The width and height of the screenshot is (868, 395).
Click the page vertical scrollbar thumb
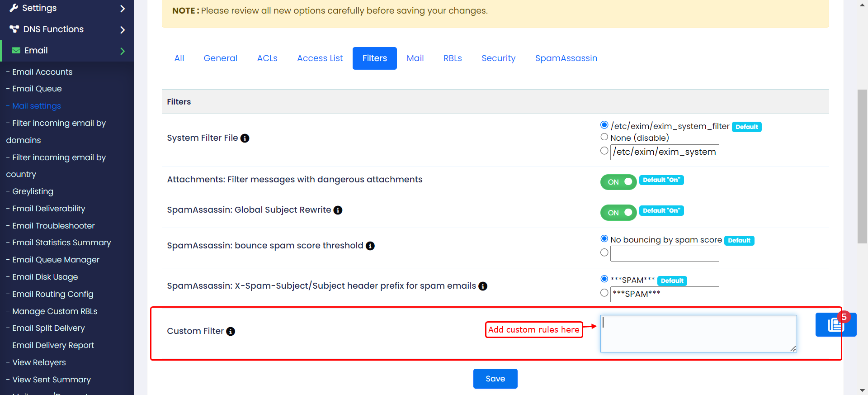(862, 167)
